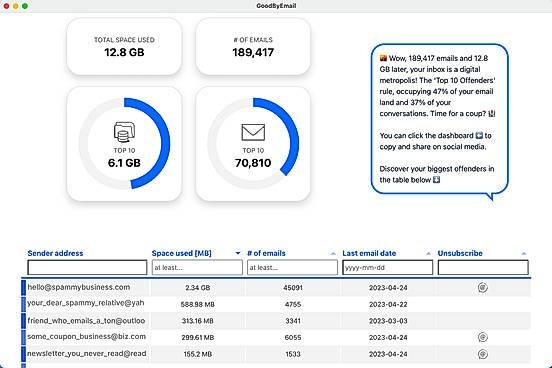Click the 3341 email count cell
Image resolution: width=552 pixels, height=368 pixels.
click(293, 321)
